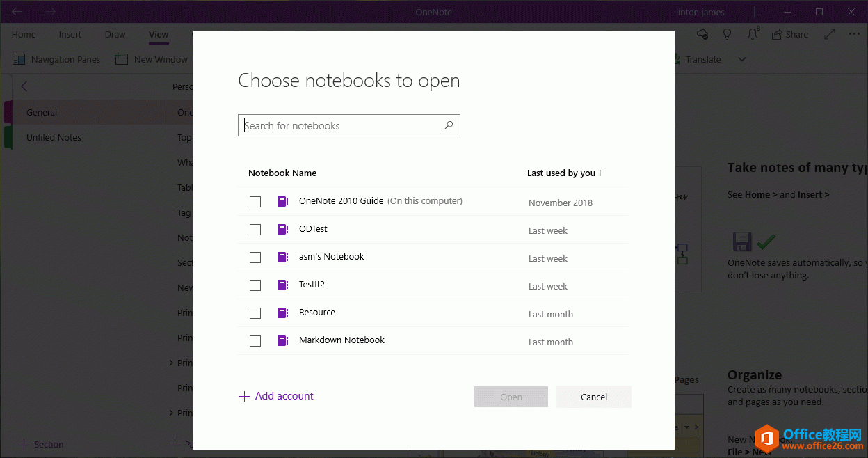The height and width of the screenshot is (458, 868).
Task: Click the lightbulb Tell-me icon
Action: [x=727, y=33]
